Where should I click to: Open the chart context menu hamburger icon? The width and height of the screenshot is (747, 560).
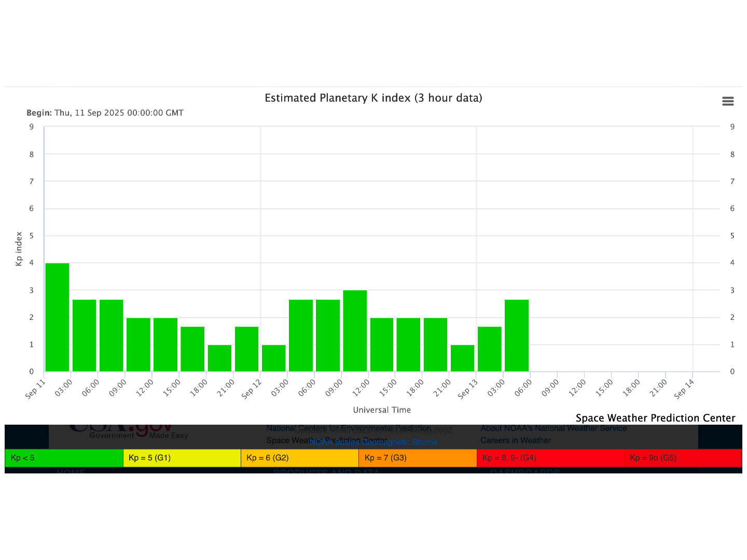point(728,101)
